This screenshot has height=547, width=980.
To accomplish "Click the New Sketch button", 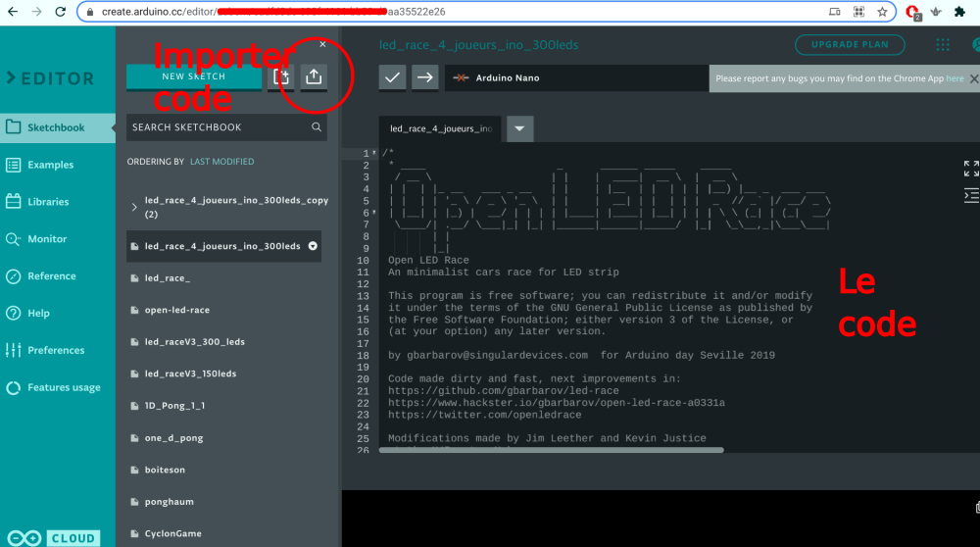I will point(194,76).
